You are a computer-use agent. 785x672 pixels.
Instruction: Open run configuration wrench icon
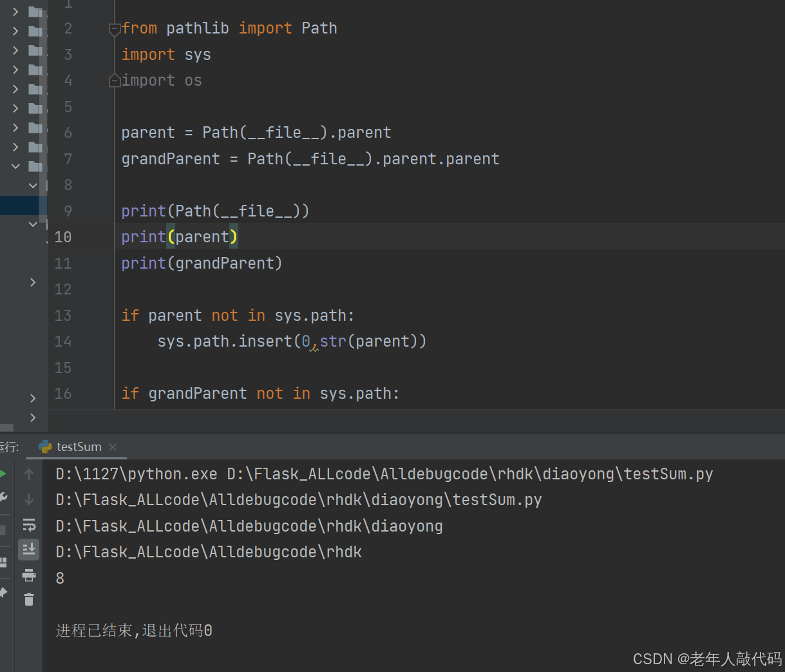(x=3, y=497)
